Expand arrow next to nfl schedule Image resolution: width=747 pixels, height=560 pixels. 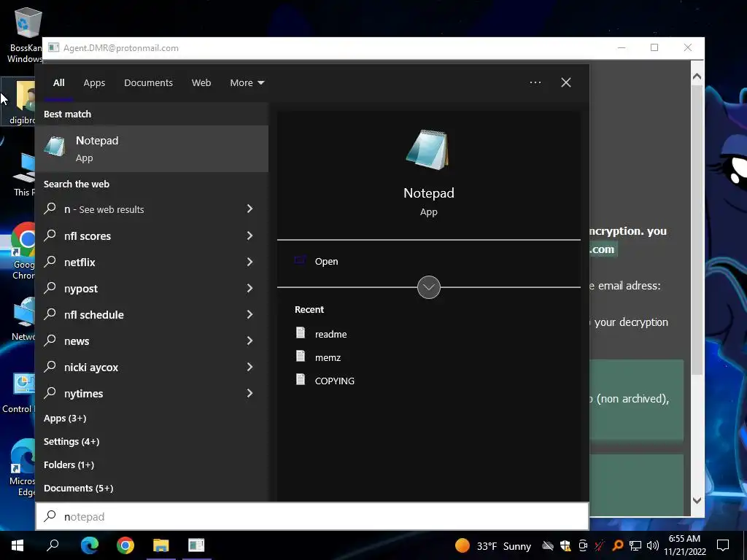coord(249,314)
